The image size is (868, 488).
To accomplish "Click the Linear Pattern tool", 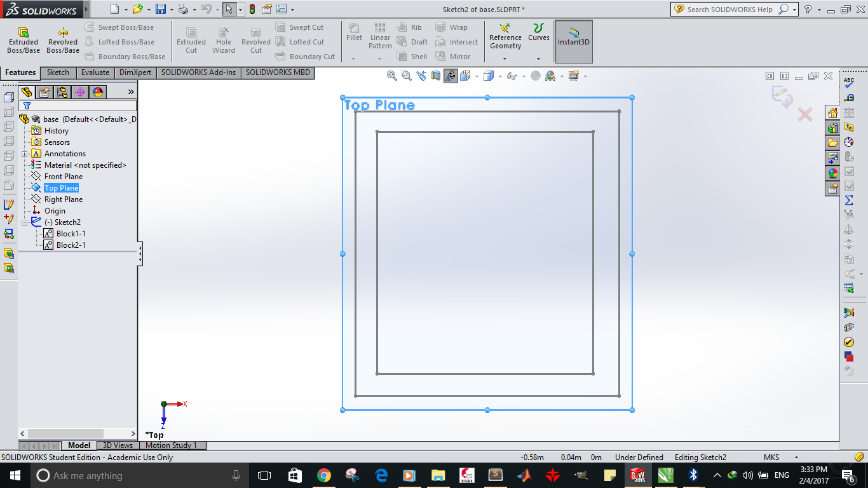I will tap(380, 36).
